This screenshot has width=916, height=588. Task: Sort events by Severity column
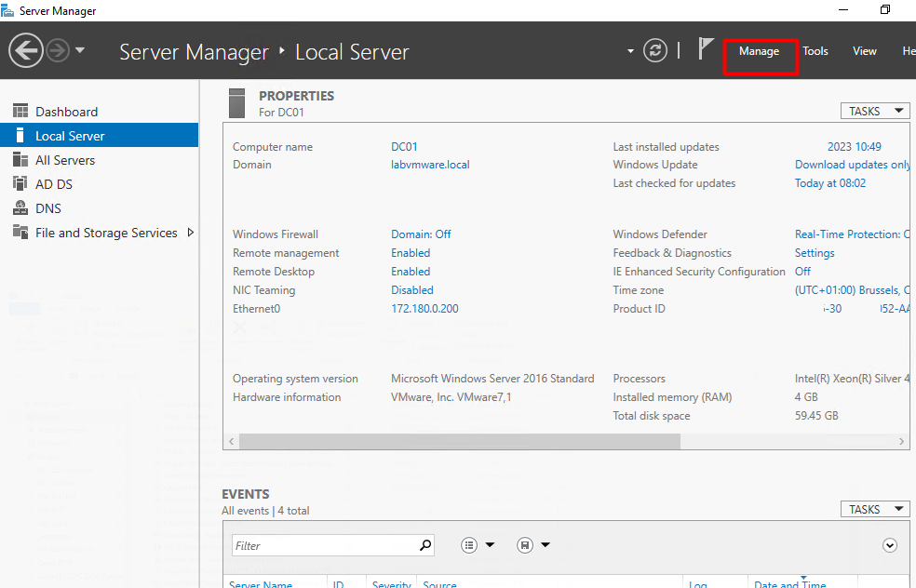[391, 584]
